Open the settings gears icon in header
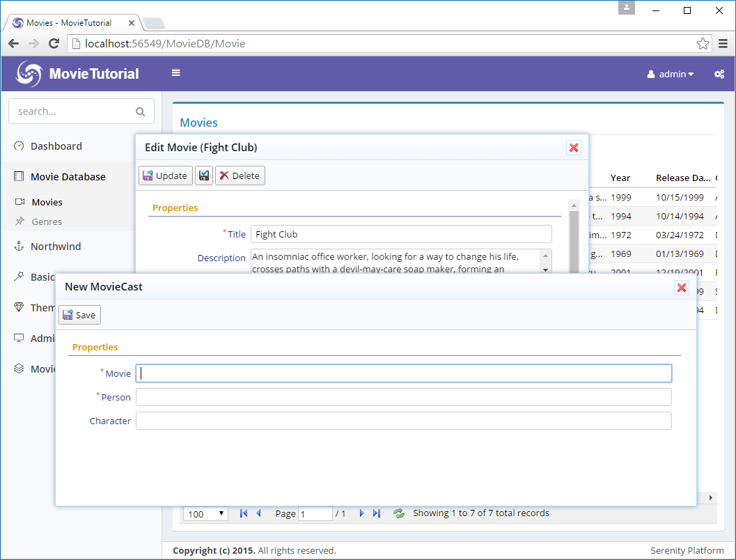This screenshot has height=560, width=736. coord(719,74)
